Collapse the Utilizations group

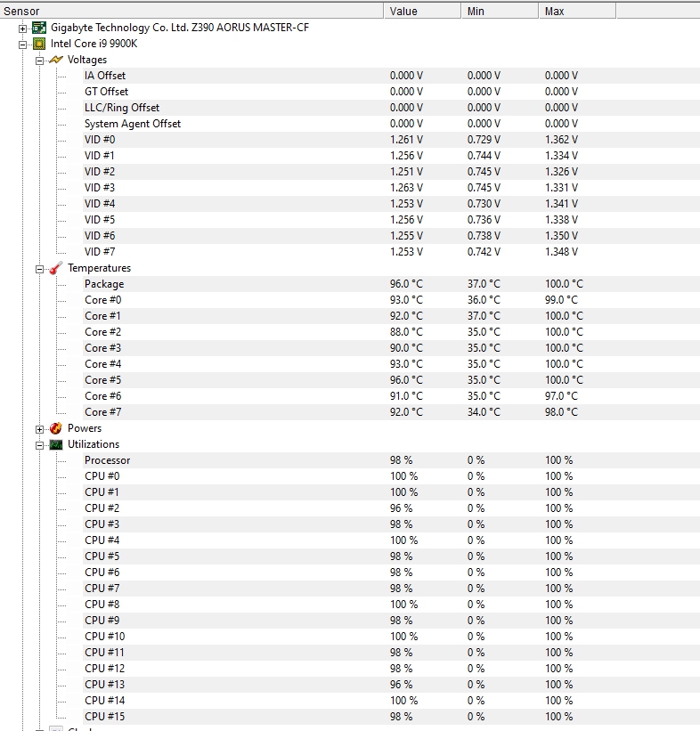[40, 445]
